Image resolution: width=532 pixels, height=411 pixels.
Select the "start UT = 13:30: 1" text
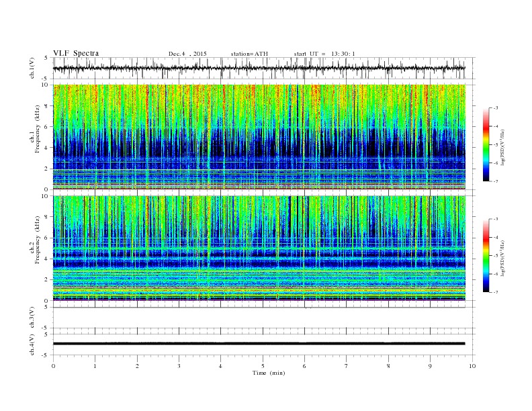point(324,54)
